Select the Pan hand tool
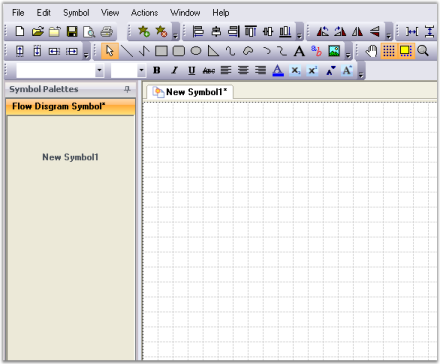The image size is (440, 364). pos(371,51)
